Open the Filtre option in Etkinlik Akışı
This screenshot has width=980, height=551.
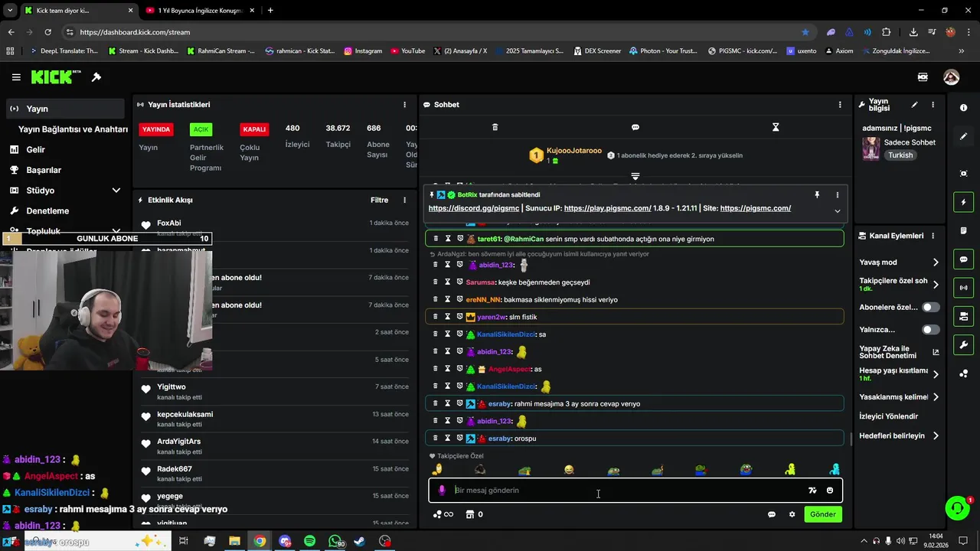click(379, 201)
